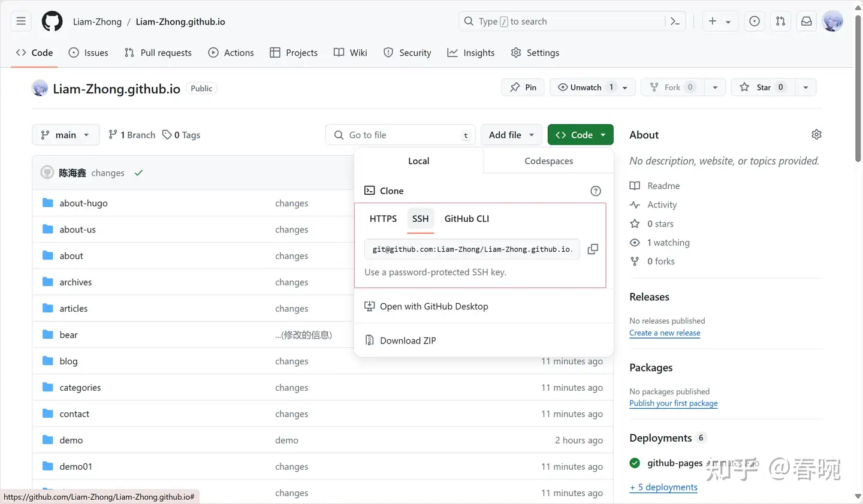Open the About settings gear icon
863x504 pixels.
816,134
